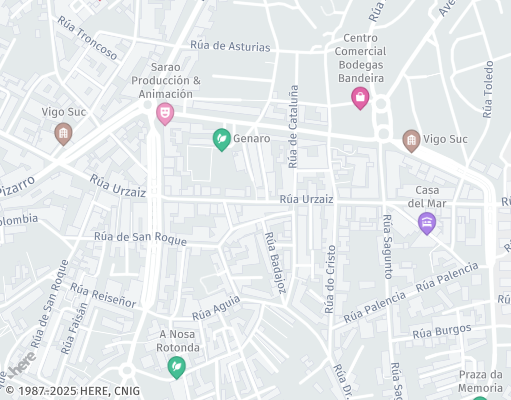Select the Rúa Badajoz street label

coord(276,263)
